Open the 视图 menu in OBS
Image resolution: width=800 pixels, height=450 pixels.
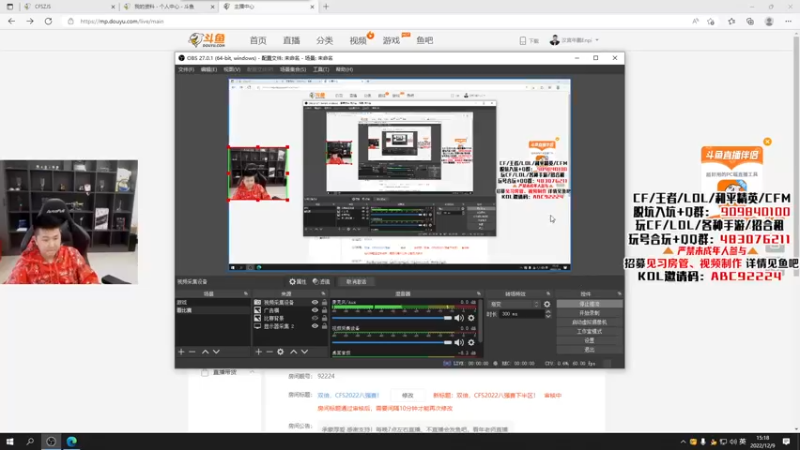click(x=232, y=69)
